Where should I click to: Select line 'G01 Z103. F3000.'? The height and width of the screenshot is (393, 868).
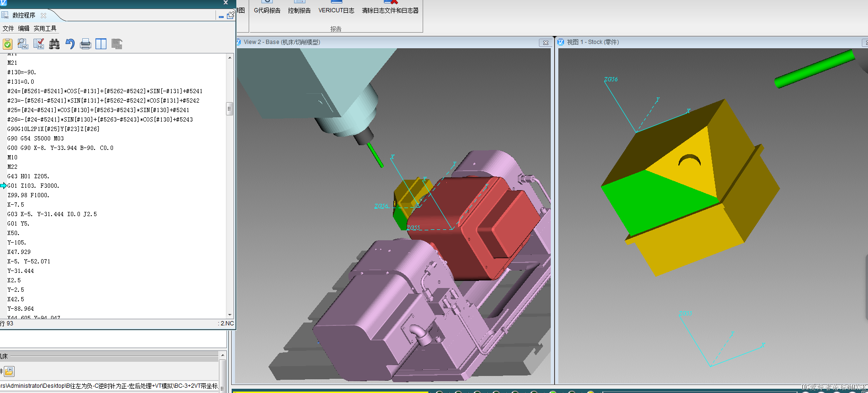tap(34, 186)
